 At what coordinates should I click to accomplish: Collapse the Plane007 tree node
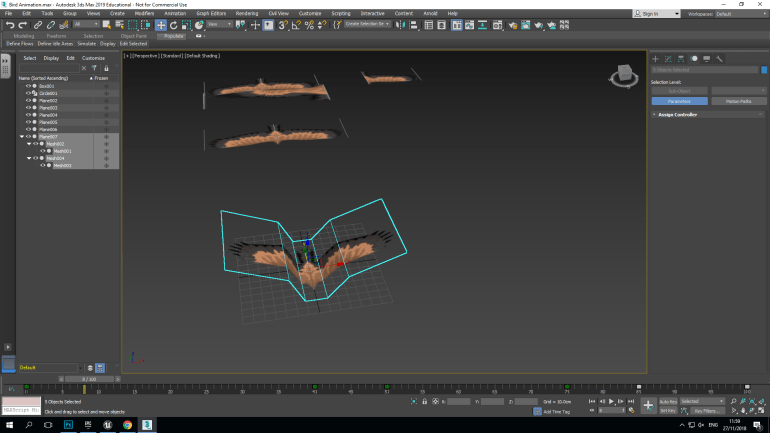22,136
